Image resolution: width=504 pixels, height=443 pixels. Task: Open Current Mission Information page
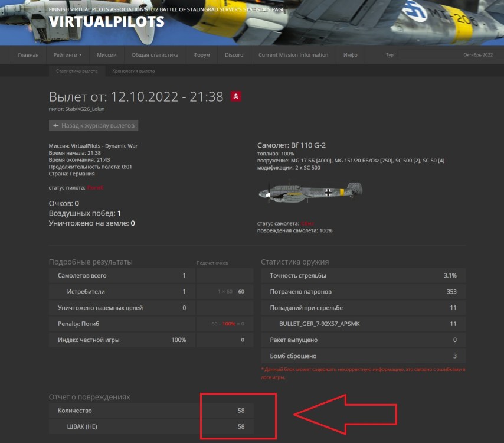tap(293, 55)
